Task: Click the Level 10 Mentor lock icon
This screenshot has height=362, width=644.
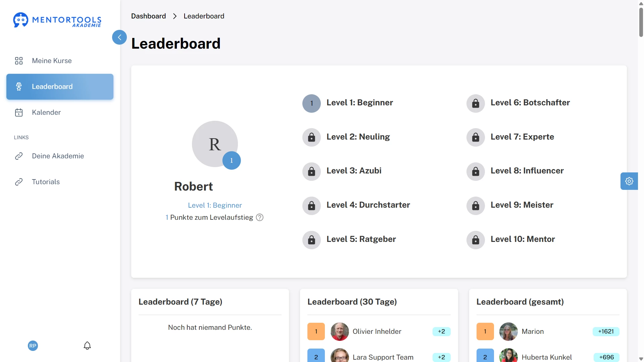Action: pos(476,240)
